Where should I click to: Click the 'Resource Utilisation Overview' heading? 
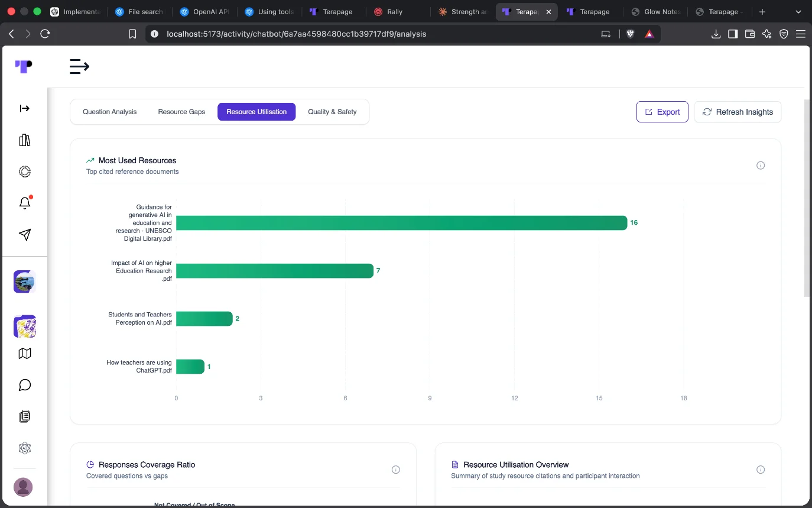[x=516, y=465]
